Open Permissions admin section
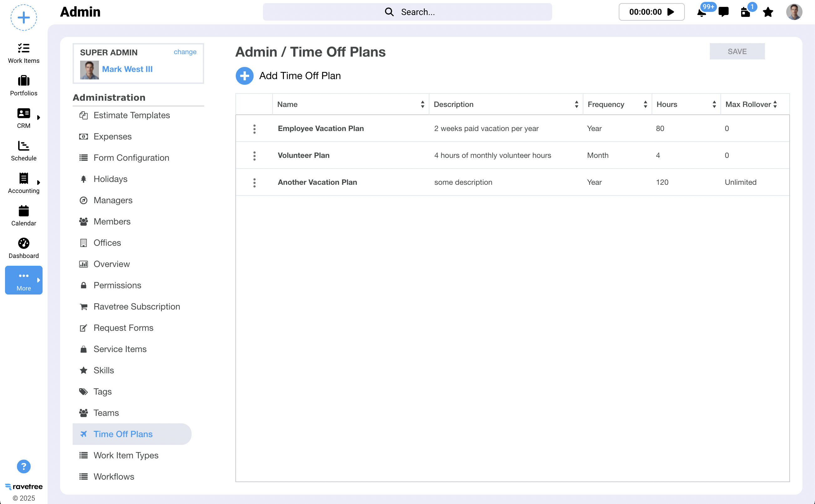This screenshot has width=815, height=504. point(117,285)
